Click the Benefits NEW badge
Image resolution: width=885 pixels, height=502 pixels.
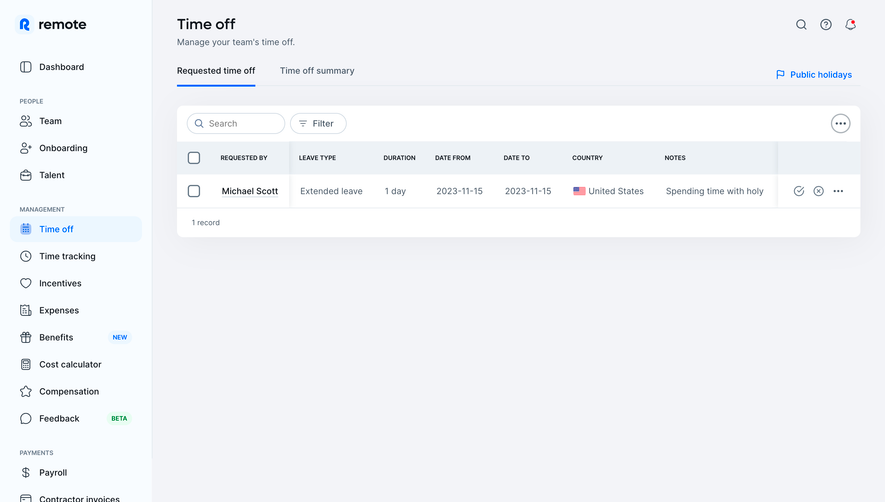[120, 337]
